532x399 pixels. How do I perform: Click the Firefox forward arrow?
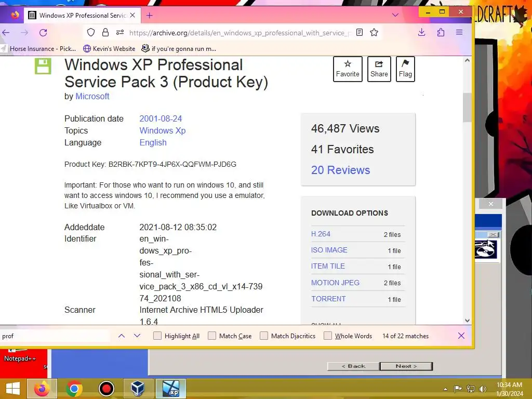coord(24,33)
